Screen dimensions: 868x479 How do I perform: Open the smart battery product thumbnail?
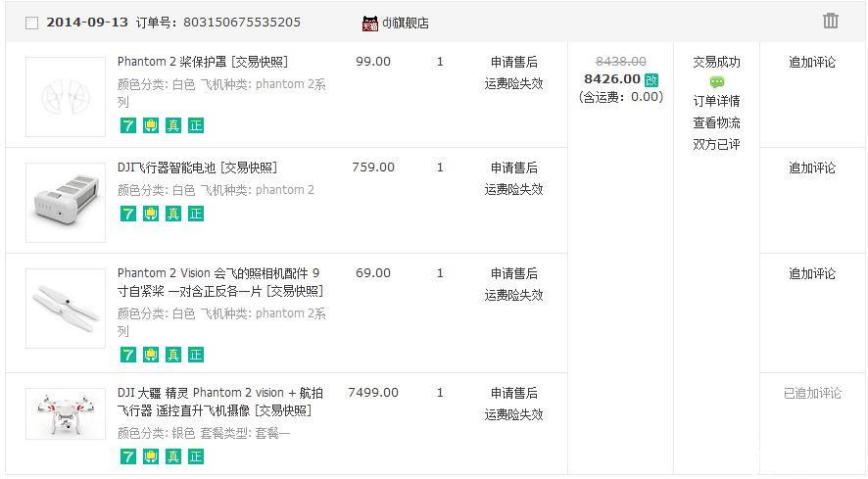click(x=66, y=203)
